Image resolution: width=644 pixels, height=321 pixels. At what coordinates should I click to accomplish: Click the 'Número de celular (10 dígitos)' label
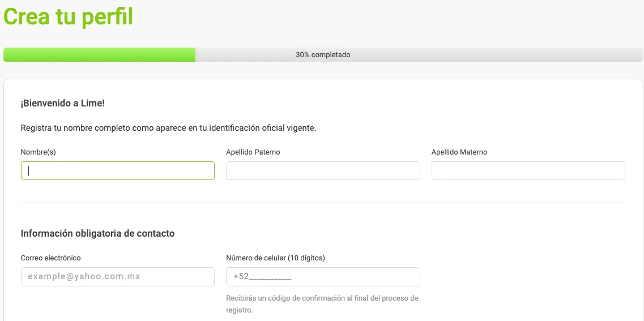276,258
